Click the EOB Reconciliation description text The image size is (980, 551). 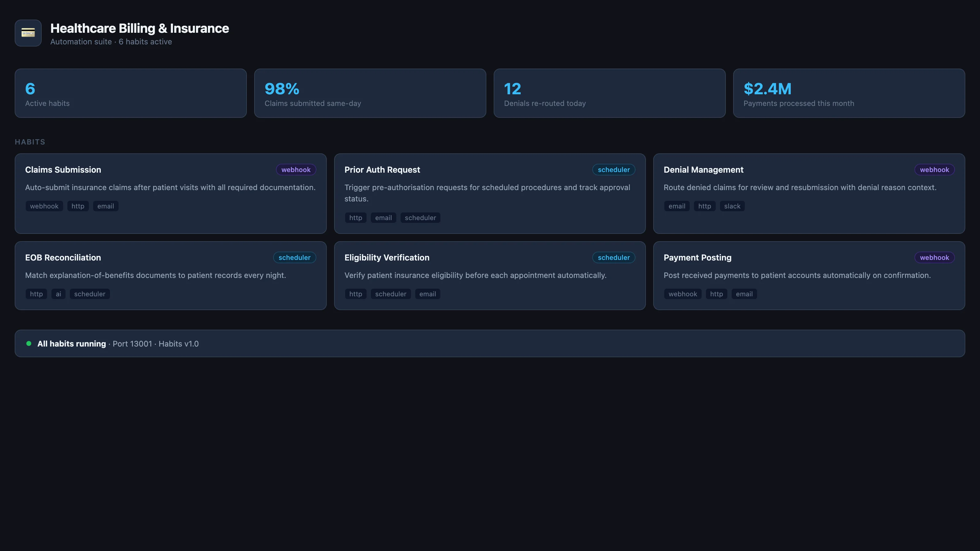pyautogui.click(x=156, y=275)
